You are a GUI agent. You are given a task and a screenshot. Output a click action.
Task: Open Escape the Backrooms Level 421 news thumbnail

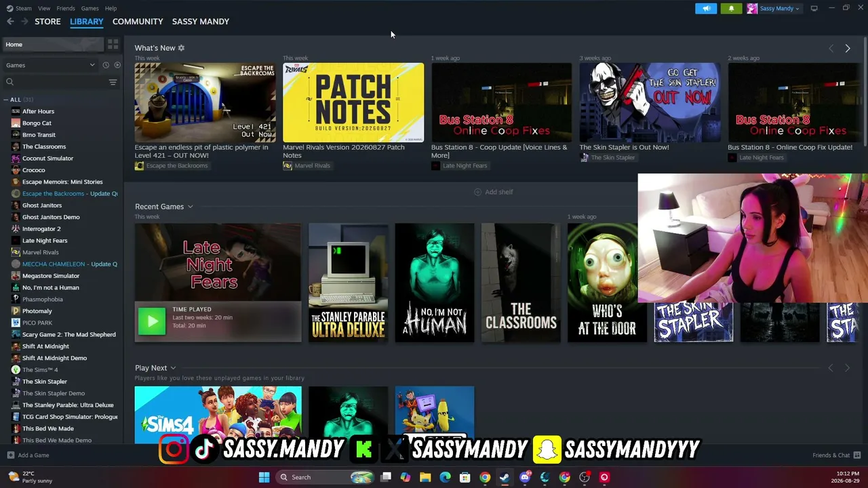205,103
